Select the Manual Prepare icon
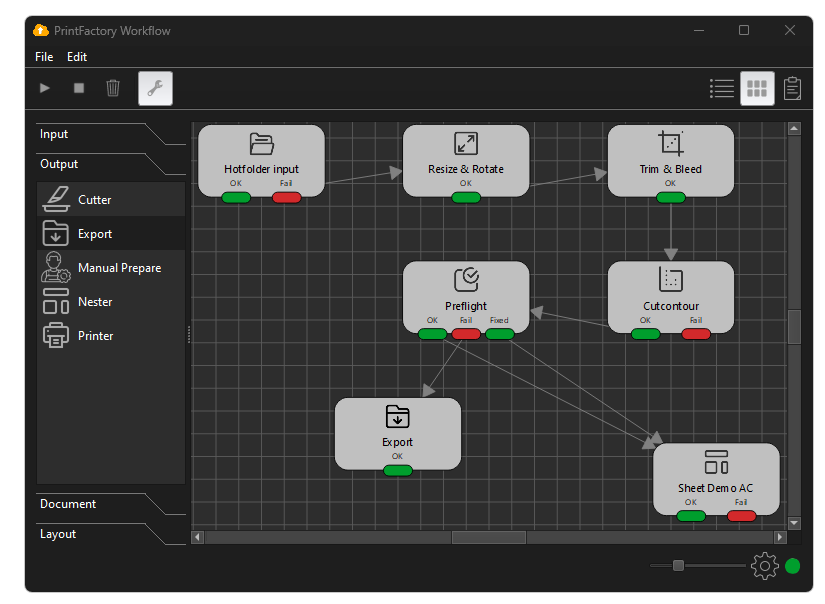The image size is (825, 604). click(x=56, y=267)
